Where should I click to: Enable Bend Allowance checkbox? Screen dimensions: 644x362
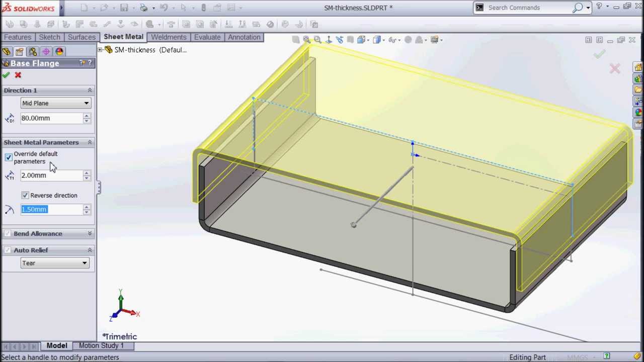[x=8, y=234]
